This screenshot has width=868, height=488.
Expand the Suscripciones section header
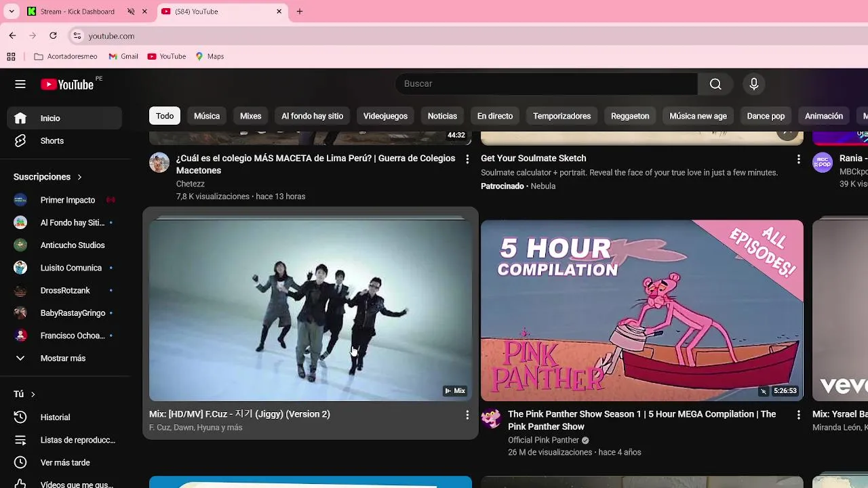click(x=47, y=177)
